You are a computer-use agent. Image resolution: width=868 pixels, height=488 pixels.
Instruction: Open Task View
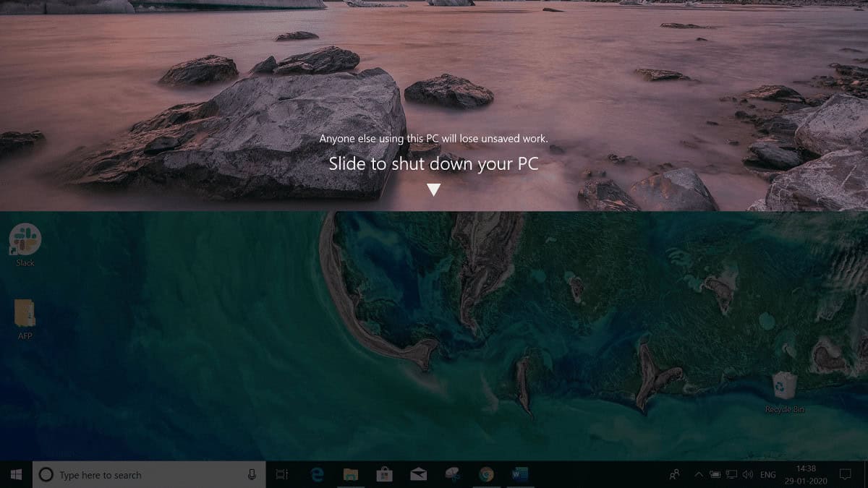click(282, 475)
